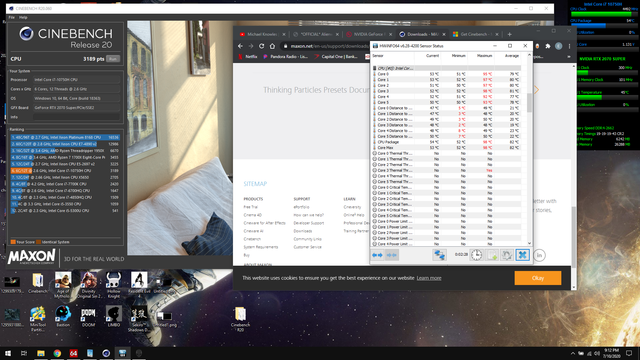
Task: Click the HWiNFO sensor settings gear icon
Action: point(507,255)
